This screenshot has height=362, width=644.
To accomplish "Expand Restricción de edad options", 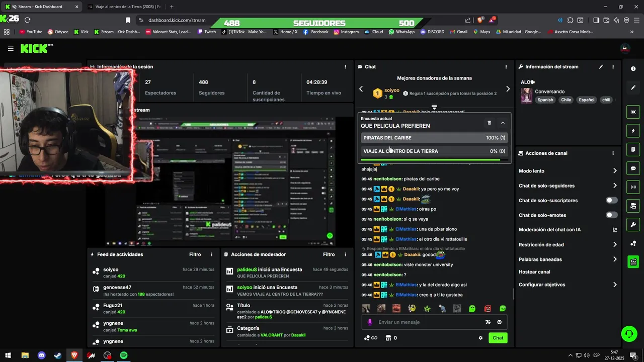I will coord(614,245).
